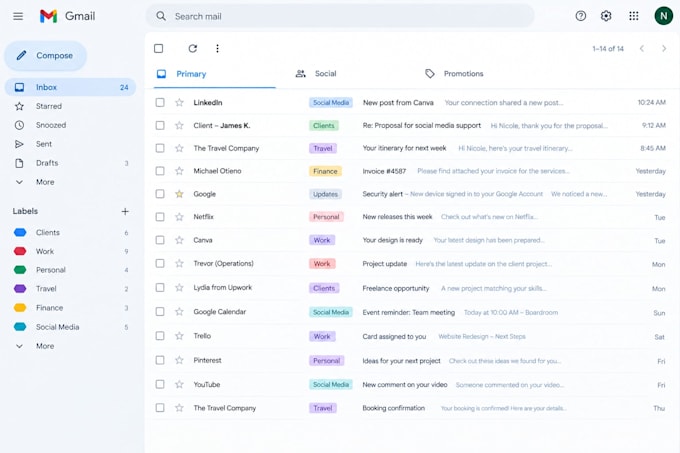The height and width of the screenshot is (453, 680).
Task: Star the Trello email
Action: 179,336
